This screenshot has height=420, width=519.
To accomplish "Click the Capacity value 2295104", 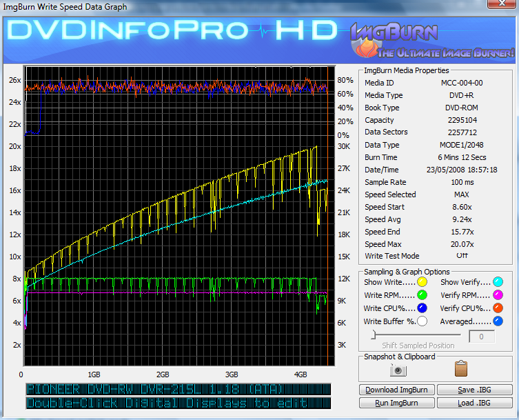I will tap(462, 120).
